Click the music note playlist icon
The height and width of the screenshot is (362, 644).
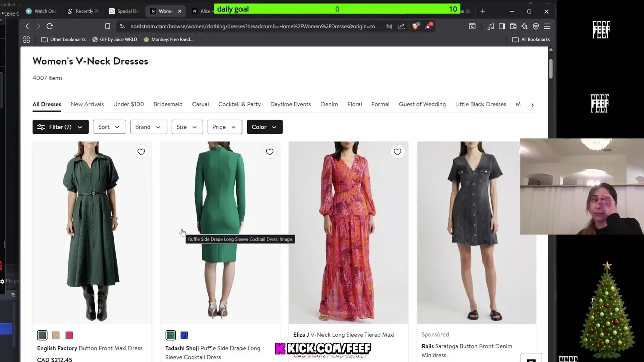click(x=491, y=26)
